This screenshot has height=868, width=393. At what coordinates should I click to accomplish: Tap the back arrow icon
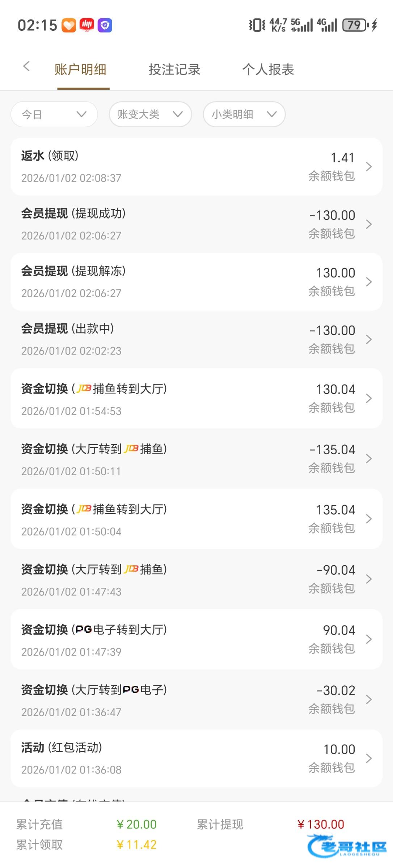click(26, 66)
